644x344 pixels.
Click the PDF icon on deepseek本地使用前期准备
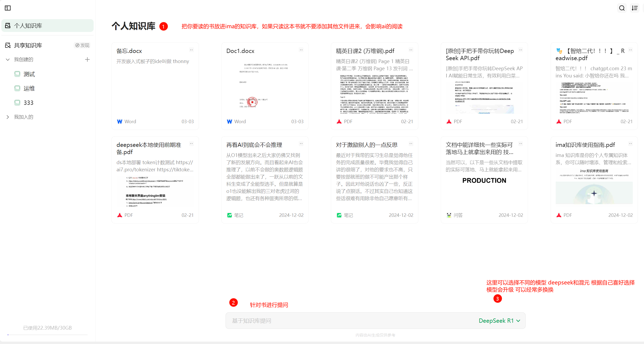(x=119, y=215)
